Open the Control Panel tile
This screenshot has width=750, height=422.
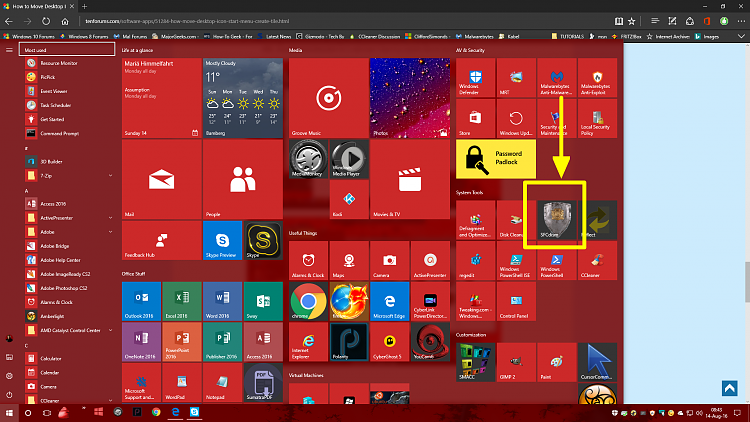pos(516,301)
